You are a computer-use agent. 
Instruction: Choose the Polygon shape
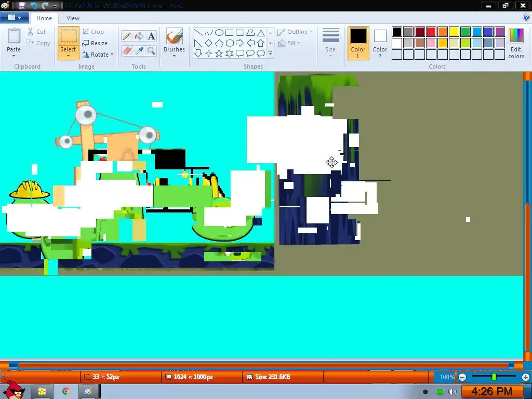(250, 33)
